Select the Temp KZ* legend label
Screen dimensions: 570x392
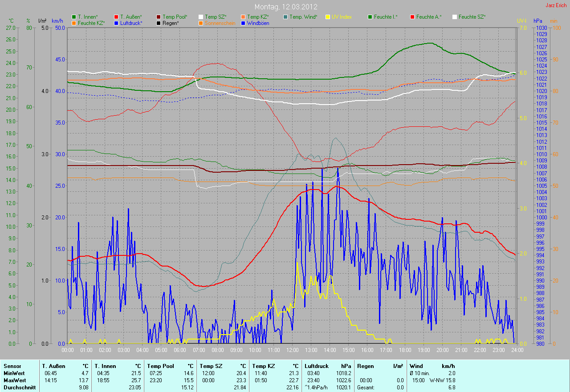[x=258, y=17]
